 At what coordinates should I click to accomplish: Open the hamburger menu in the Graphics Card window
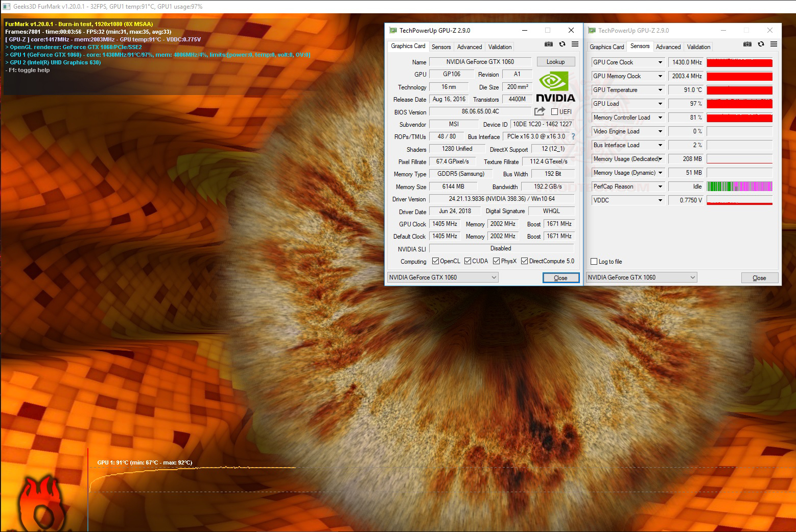pos(575,44)
